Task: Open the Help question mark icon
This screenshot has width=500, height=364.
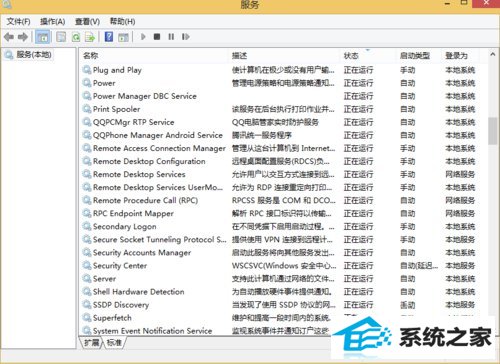Action: pos(109,37)
